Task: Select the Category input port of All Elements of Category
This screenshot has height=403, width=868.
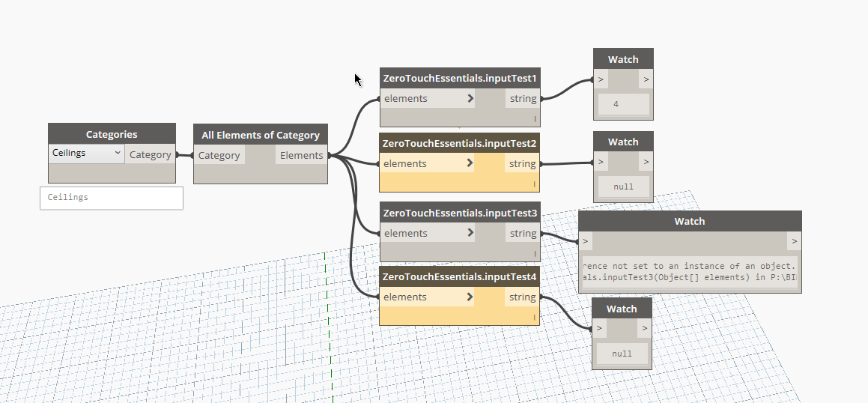Action: 219,156
